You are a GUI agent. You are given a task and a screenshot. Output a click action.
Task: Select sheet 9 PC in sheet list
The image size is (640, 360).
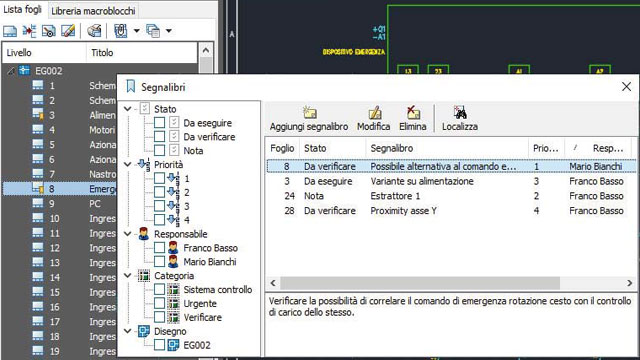pos(60,203)
